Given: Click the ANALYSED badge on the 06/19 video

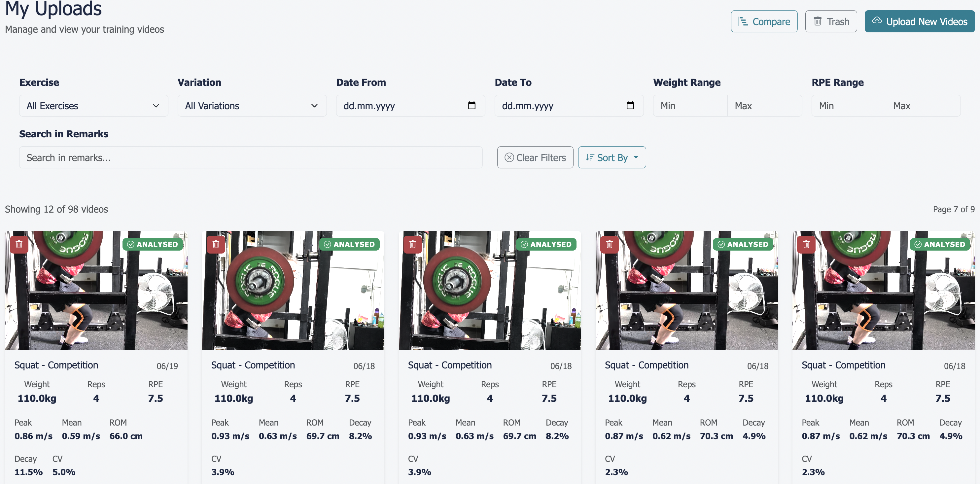Looking at the screenshot, I should 153,244.
